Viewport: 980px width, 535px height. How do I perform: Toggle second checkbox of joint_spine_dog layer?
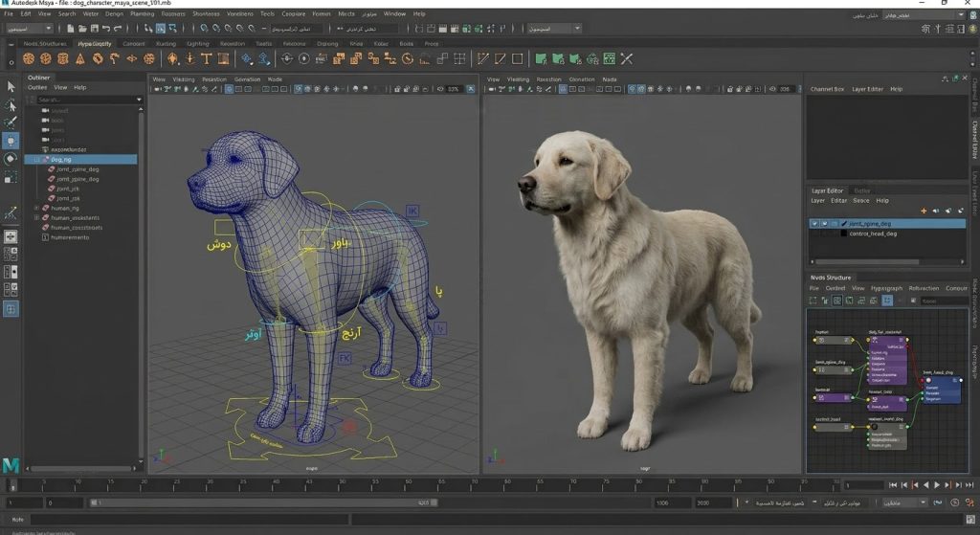824,223
